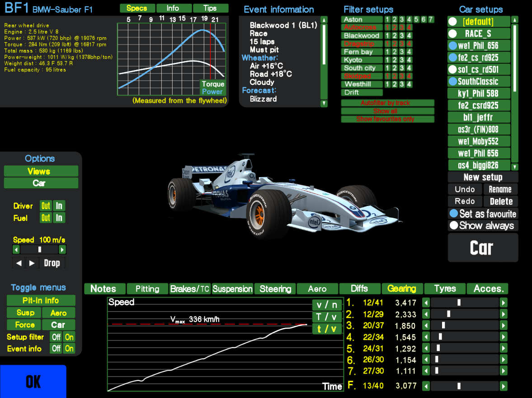
Task: Increase final drive ratio with right arrow
Action: point(504,386)
